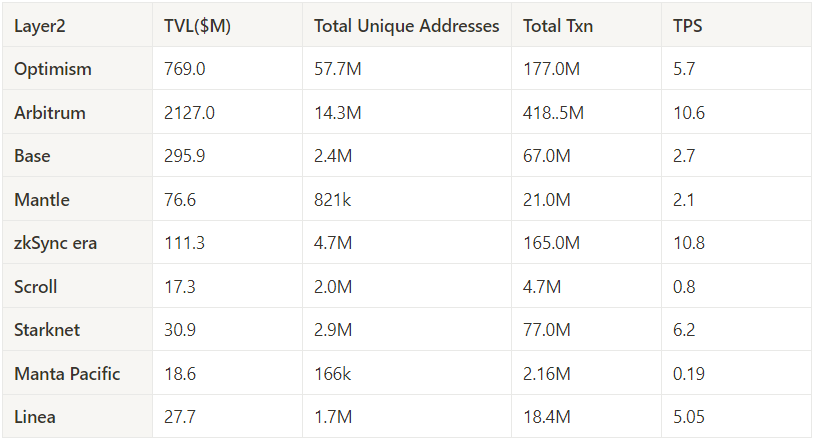Select the Starknet row label
This screenshot has height=440, width=814.
pyautogui.click(x=49, y=330)
